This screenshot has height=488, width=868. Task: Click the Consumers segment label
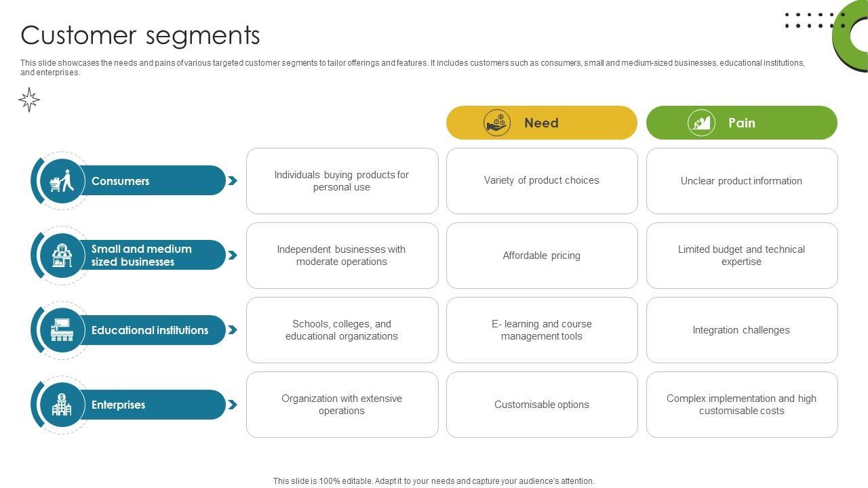pyautogui.click(x=120, y=181)
